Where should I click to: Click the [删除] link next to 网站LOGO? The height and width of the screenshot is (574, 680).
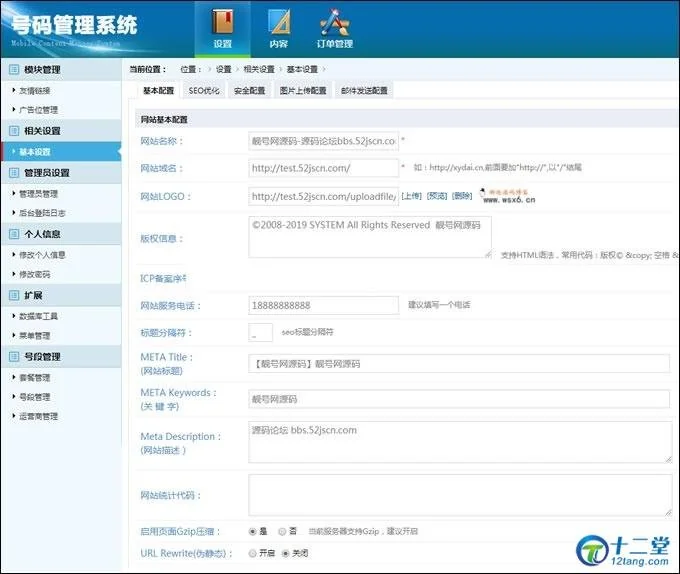click(x=462, y=197)
